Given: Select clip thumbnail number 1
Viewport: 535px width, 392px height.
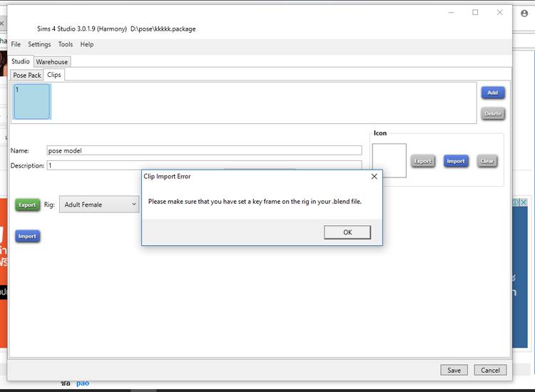Looking at the screenshot, I should (32, 102).
